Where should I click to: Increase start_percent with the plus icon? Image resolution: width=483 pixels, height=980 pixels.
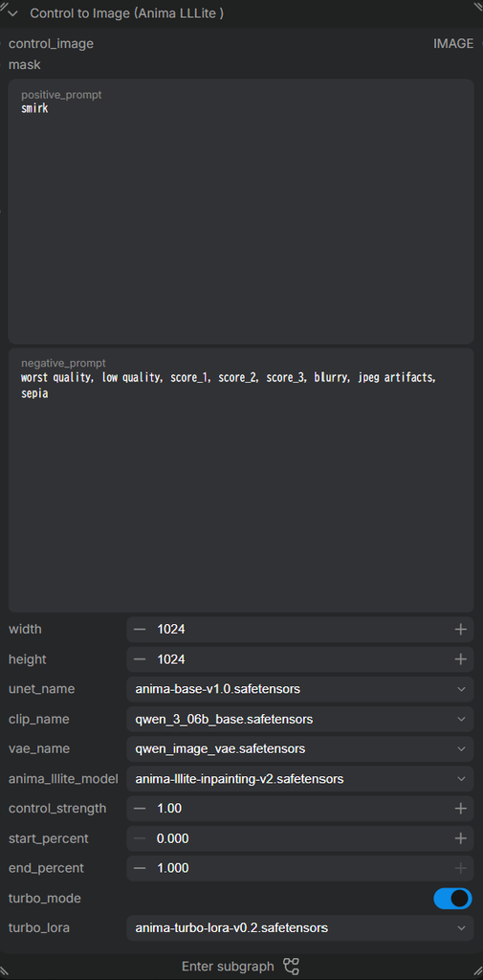point(460,838)
